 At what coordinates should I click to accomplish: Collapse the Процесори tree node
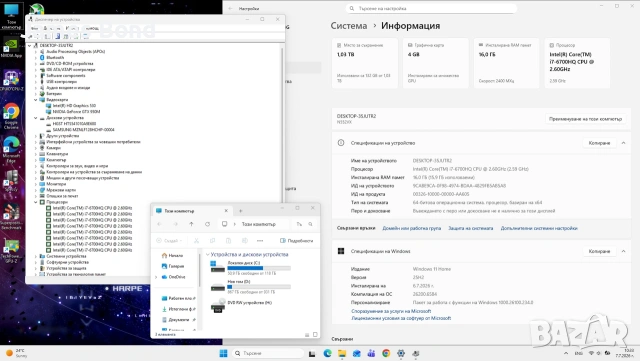tap(36, 202)
